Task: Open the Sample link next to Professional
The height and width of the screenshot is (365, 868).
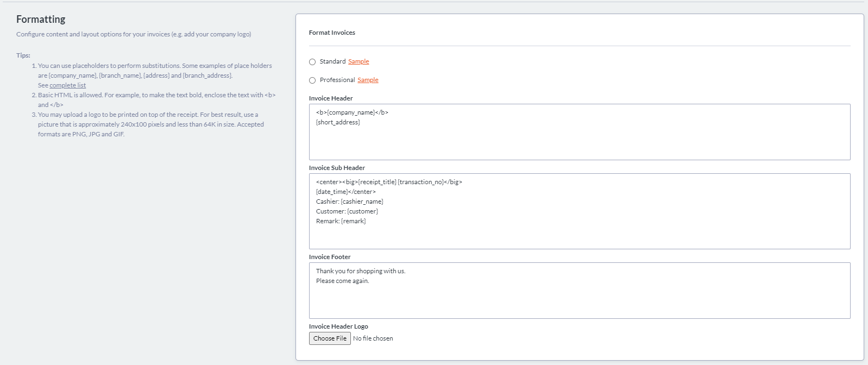Action: (x=368, y=80)
